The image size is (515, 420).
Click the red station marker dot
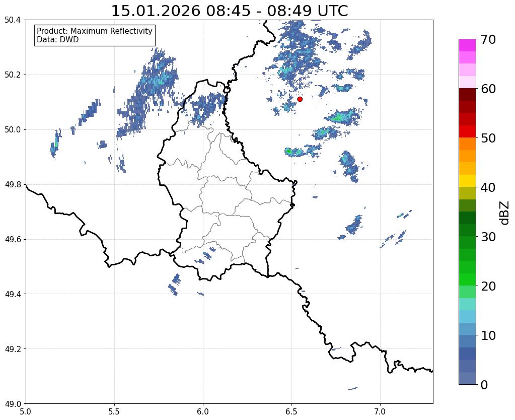coord(300,99)
